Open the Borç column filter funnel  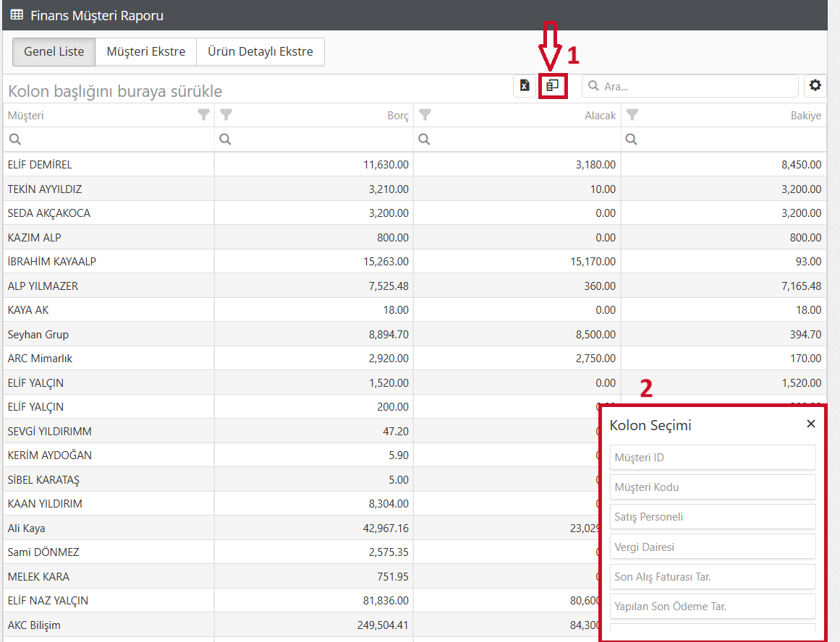click(226, 115)
